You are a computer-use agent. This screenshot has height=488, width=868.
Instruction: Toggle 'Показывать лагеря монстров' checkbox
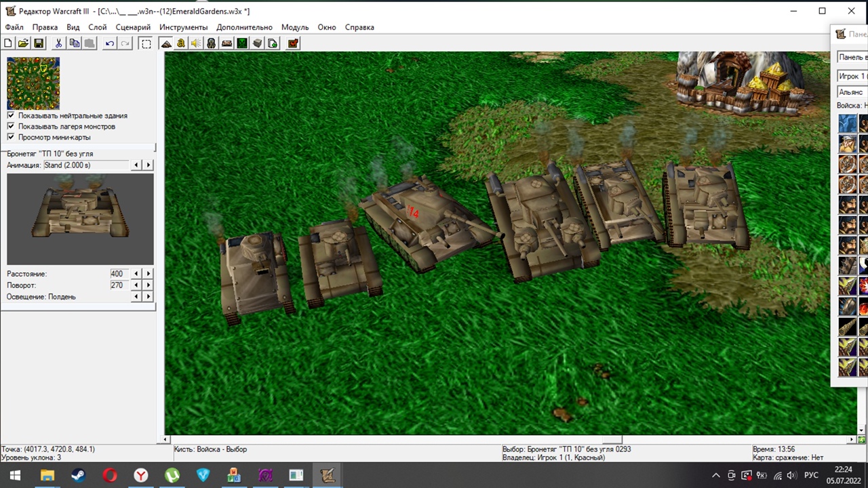pyautogui.click(x=11, y=127)
